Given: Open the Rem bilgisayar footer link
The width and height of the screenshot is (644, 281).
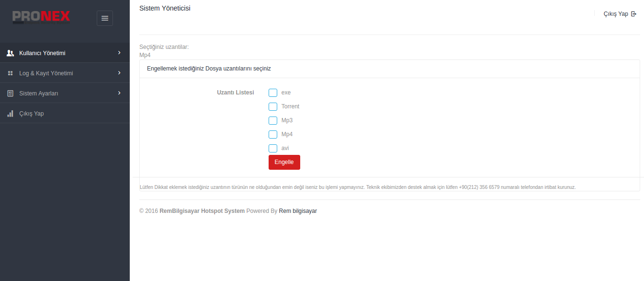Looking at the screenshot, I should point(298,211).
